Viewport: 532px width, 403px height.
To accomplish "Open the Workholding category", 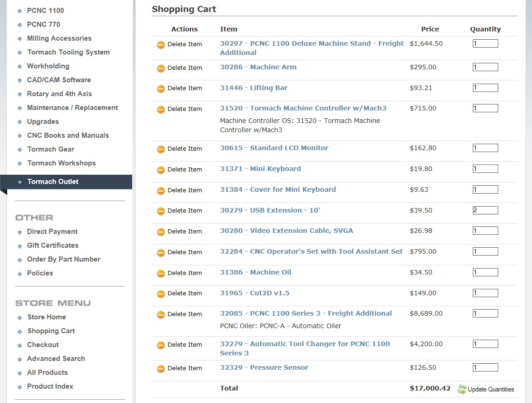I will pyautogui.click(x=48, y=66).
